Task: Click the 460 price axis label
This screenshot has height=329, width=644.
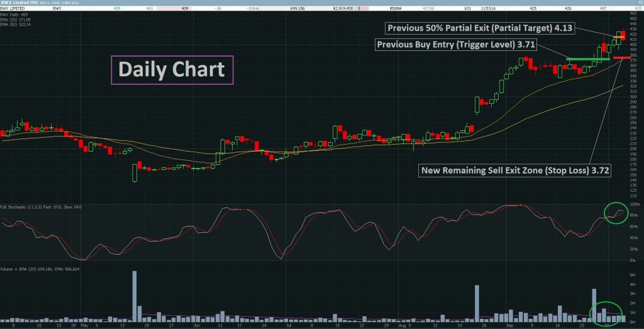Action: 633,14
